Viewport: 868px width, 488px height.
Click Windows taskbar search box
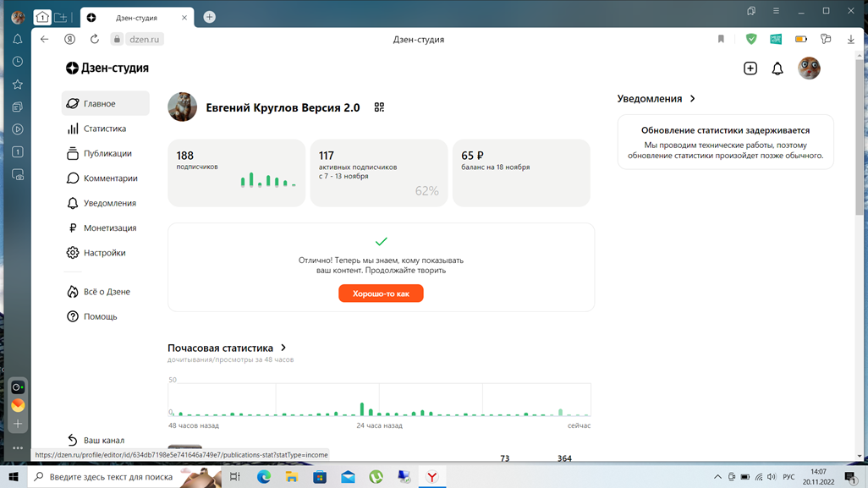coord(125,476)
